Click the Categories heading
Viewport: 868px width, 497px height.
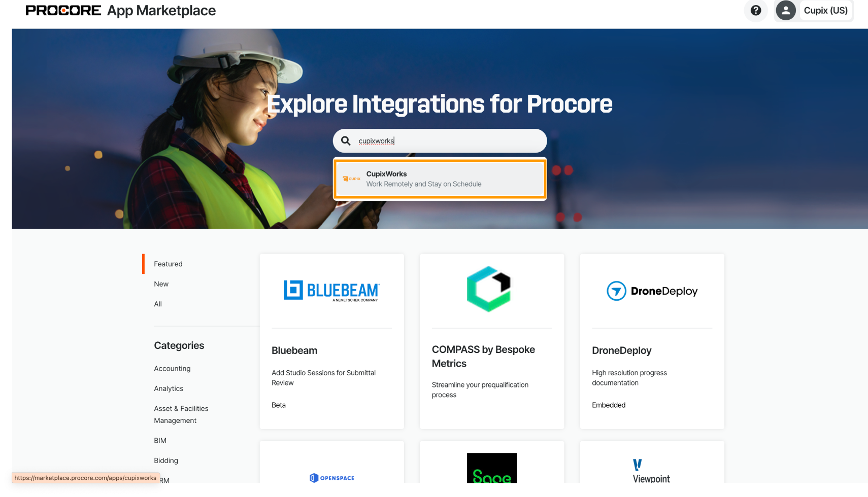(179, 345)
